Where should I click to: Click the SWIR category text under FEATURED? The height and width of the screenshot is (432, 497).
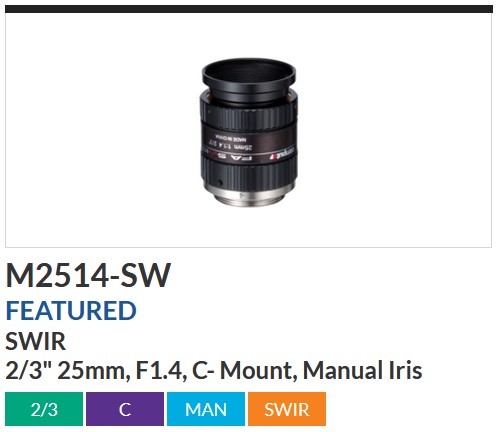tap(36, 341)
